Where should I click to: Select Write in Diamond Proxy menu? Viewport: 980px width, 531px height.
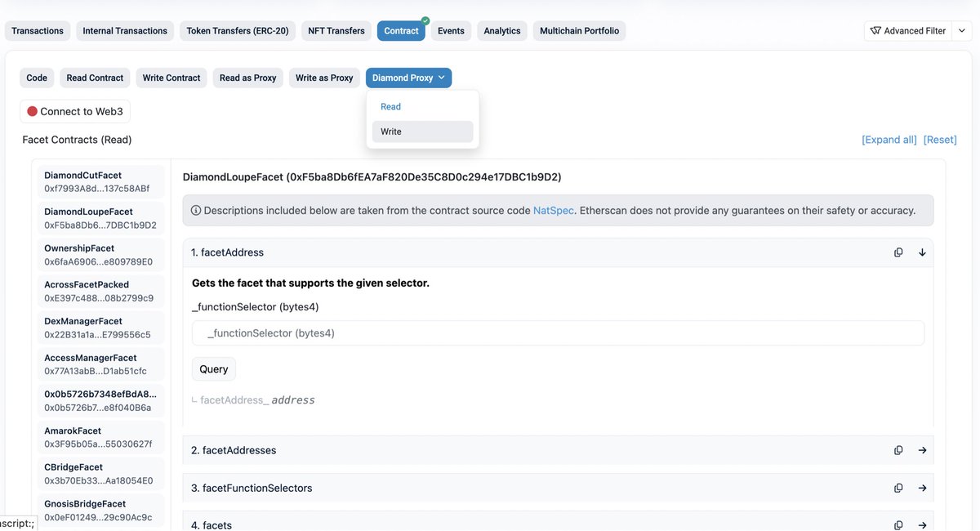point(422,132)
